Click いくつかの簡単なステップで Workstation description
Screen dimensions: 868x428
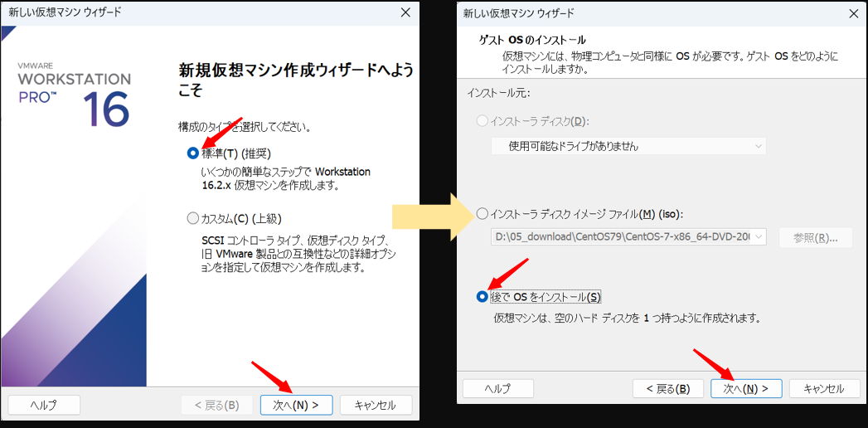(286, 179)
